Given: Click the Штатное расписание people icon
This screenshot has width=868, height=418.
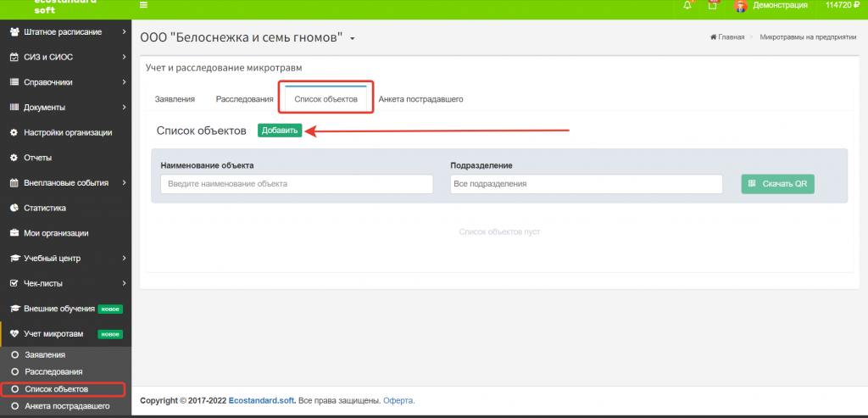Looking at the screenshot, I should tap(15, 32).
